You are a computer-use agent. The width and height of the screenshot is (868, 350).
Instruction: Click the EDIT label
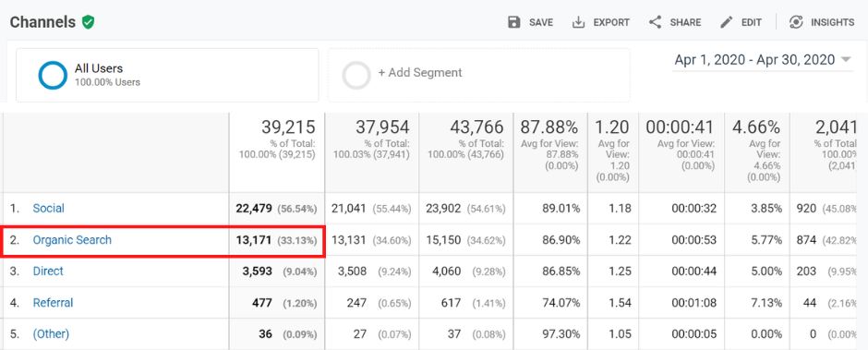click(752, 23)
